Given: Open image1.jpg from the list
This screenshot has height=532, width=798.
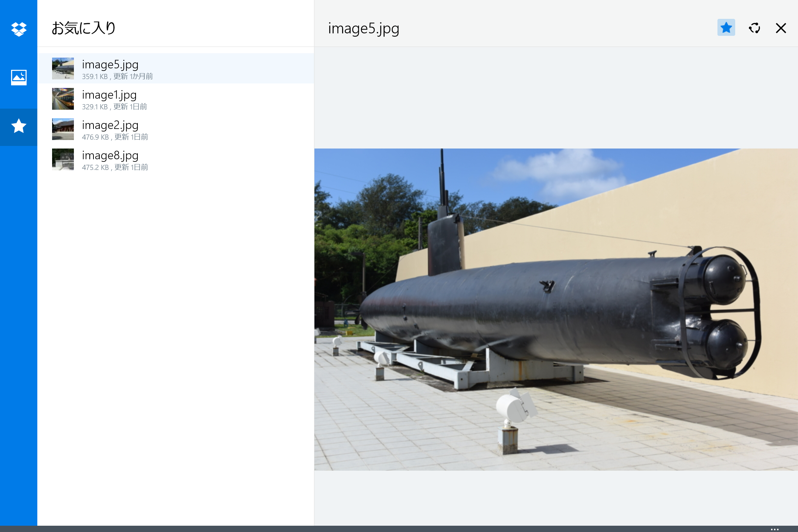Looking at the screenshot, I should point(109,95).
